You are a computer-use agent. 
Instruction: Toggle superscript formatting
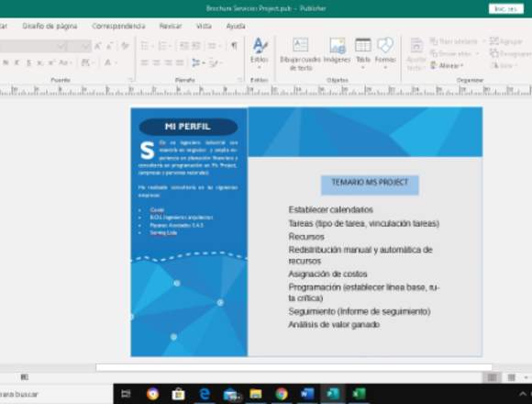click(x=51, y=62)
